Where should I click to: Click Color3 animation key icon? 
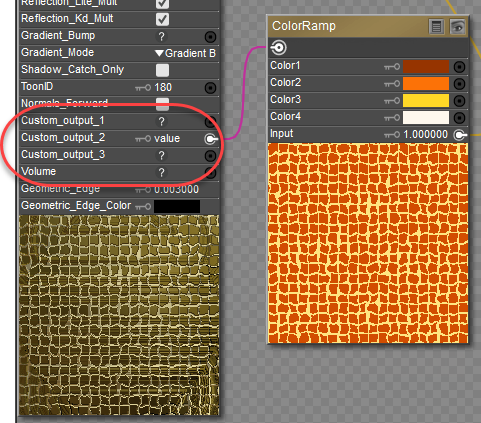coord(392,101)
